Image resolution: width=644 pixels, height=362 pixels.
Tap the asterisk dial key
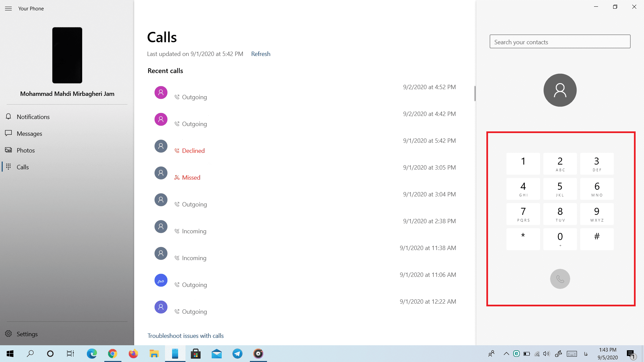pos(523,239)
